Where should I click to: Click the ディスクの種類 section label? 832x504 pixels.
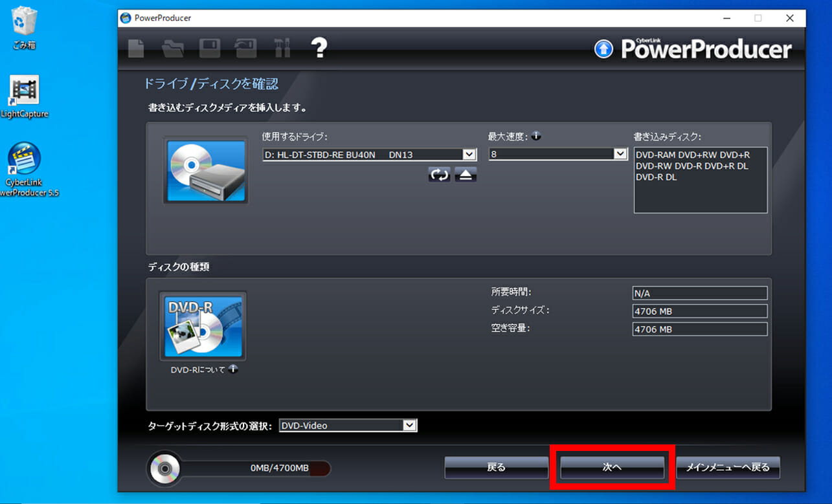click(x=179, y=267)
